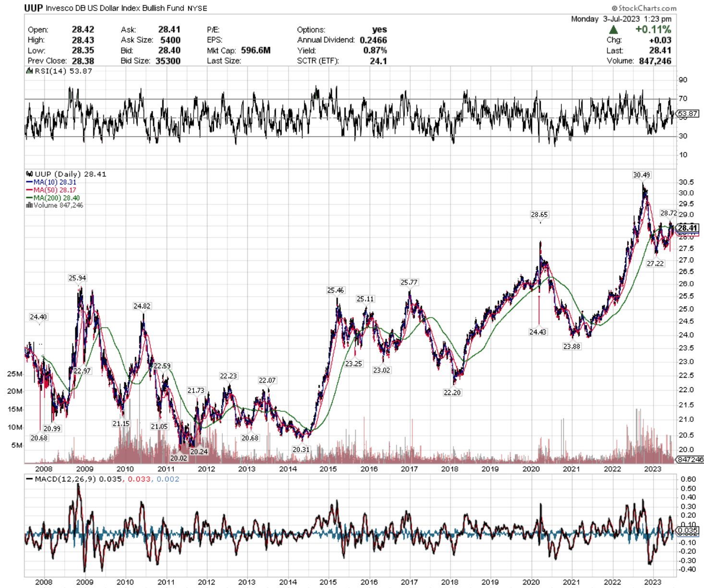Click the 53.87 RSI value tag on right axis

point(687,114)
